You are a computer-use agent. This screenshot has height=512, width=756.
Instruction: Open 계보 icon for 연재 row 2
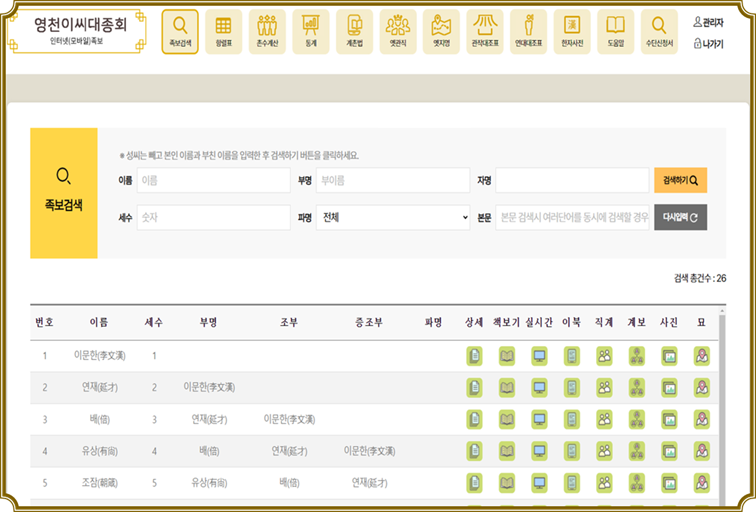pos(637,388)
